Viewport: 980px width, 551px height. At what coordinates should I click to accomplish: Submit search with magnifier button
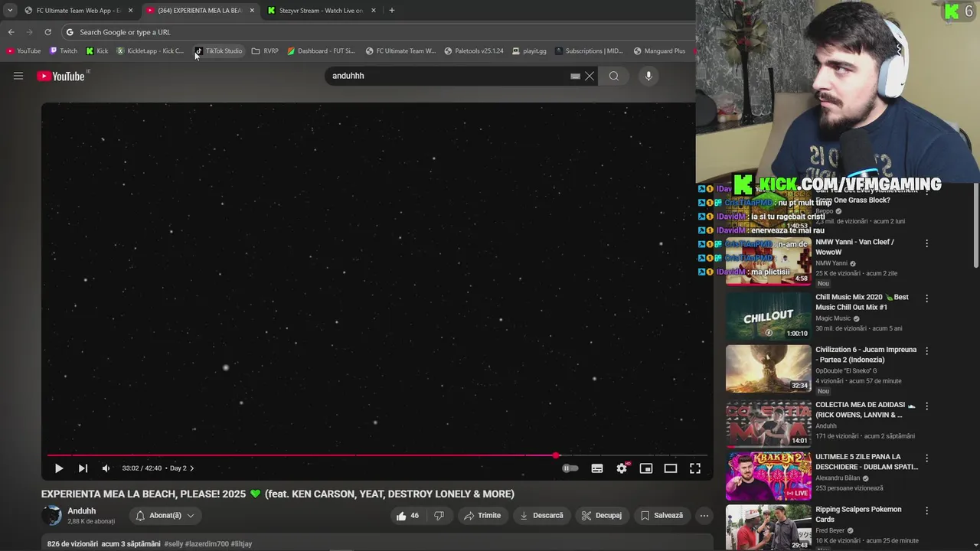point(614,76)
